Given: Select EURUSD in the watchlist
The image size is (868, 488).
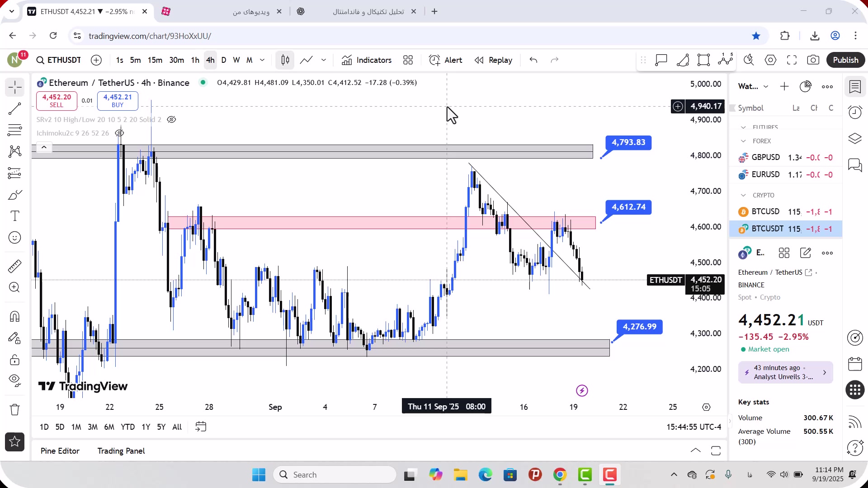Looking at the screenshot, I should [786, 174].
